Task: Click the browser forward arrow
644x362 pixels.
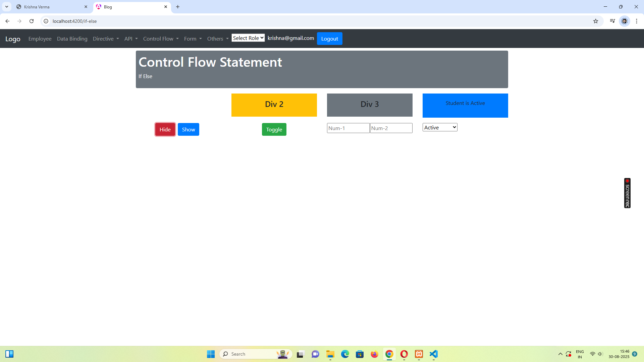Action: [19, 21]
